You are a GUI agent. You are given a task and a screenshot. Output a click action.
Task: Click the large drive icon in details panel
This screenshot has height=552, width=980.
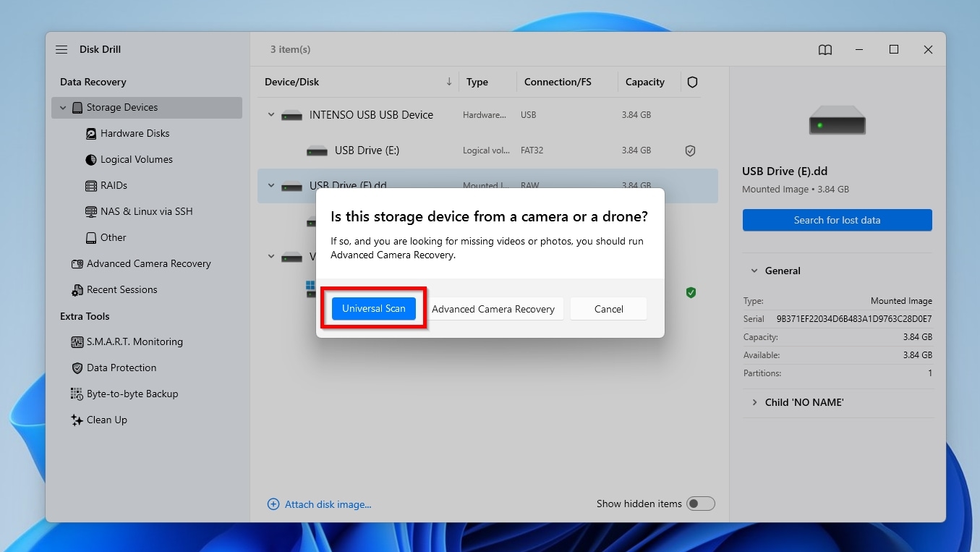tap(837, 120)
